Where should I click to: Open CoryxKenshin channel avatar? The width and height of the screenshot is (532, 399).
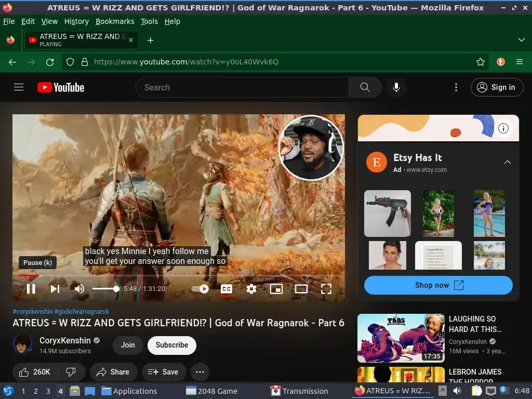click(22, 344)
